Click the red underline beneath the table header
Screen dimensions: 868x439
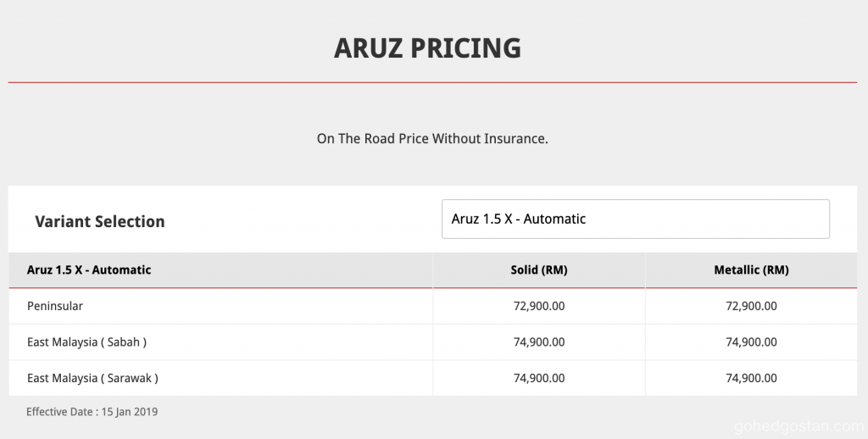point(432,288)
